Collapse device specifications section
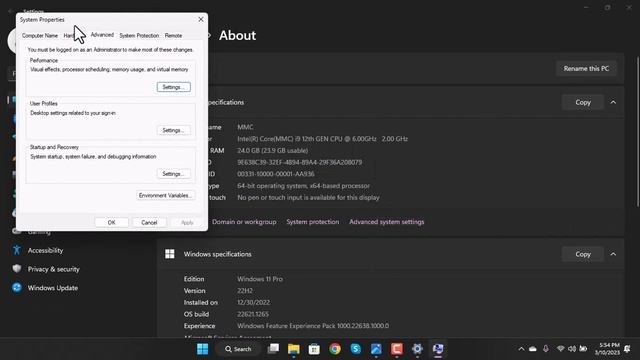This screenshot has height=360, width=640. click(613, 102)
